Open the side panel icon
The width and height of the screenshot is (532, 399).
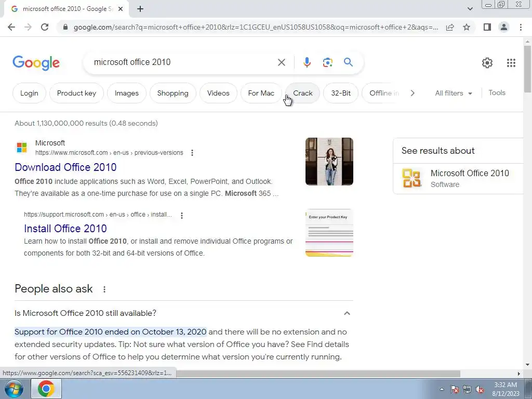tap(487, 27)
